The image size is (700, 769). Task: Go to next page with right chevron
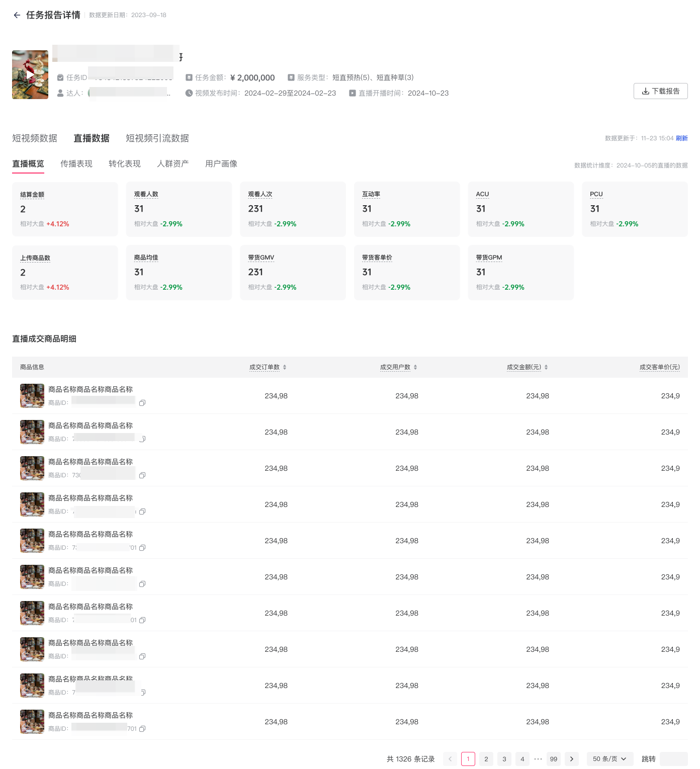pyautogui.click(x=572, y=759)
